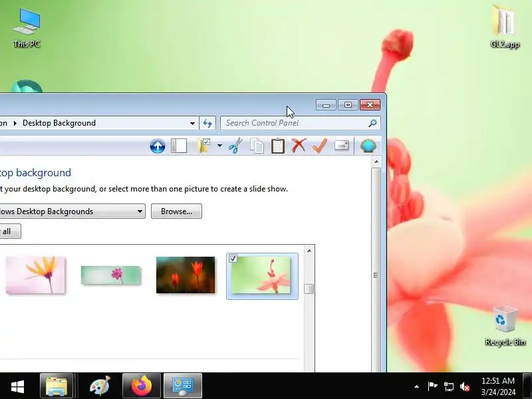Click the Classic Shell seashell icon
This screenshot has height=399, width=532.
click(368, 146)
